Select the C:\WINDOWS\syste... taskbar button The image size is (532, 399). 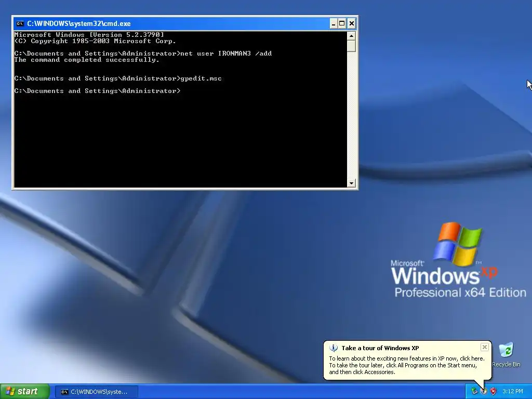97,392
